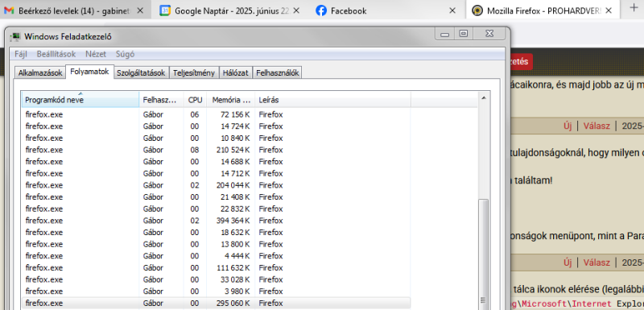Click the second Válasz link in the forum
The height and width of the screenshot is (310, 644).
tap(597, 262)
